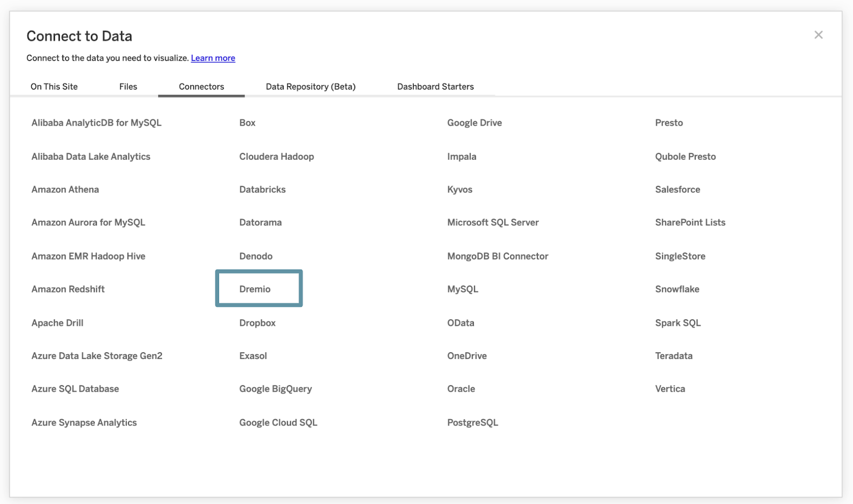The image size is (853, 504).
Task: Select the MongoDB BI Connector
Action: click(497, 256)
